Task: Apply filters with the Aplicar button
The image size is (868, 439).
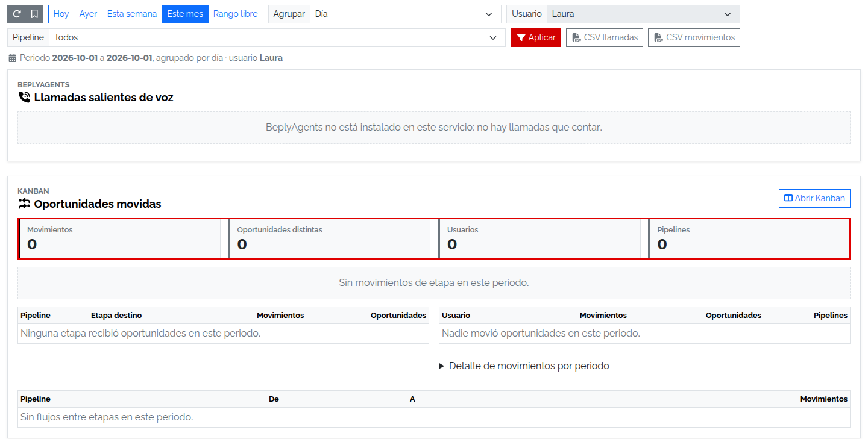Action: 536,37
